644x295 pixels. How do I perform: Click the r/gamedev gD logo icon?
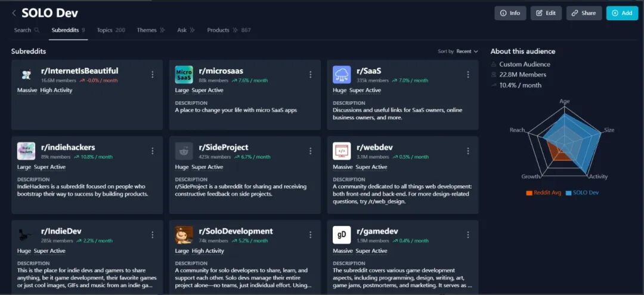(x=342, y=235)
